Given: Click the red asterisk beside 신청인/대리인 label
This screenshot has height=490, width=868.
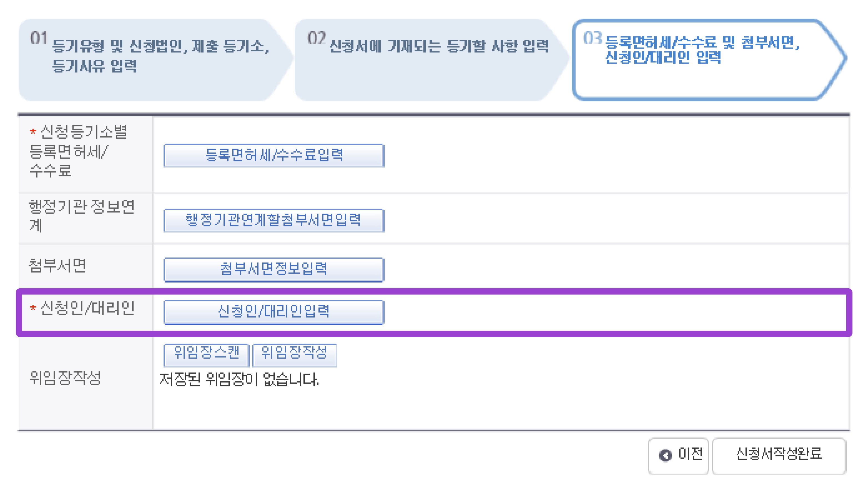Looking at the screenshot, I should (33, 308).
